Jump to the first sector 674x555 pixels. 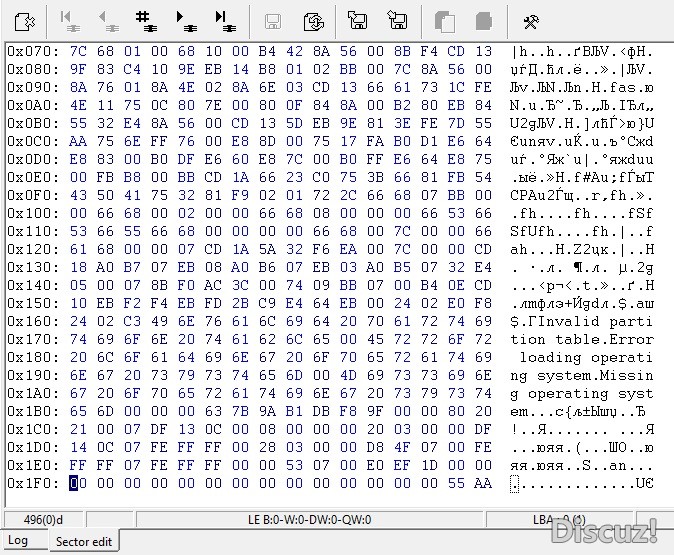pyautogui.click(x=70, y=21)
